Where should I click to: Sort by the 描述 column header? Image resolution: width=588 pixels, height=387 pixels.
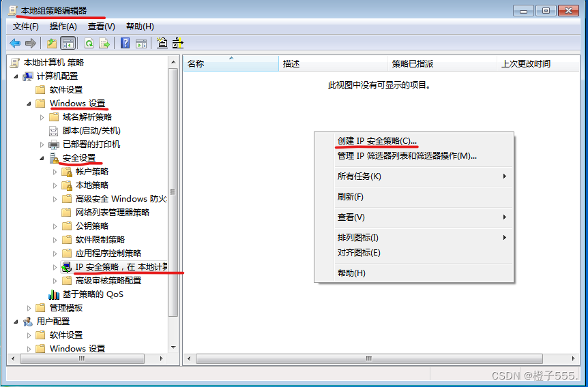point(333,63)
